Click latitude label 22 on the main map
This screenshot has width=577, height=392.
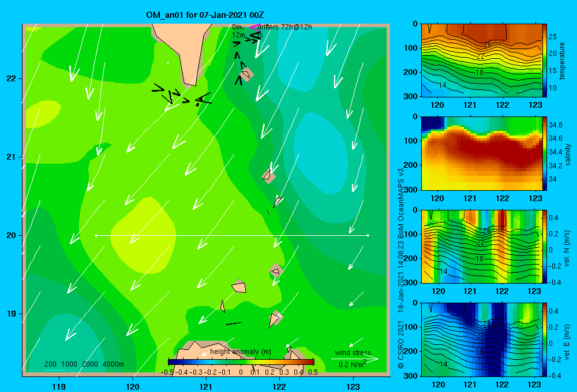[11, 78]
